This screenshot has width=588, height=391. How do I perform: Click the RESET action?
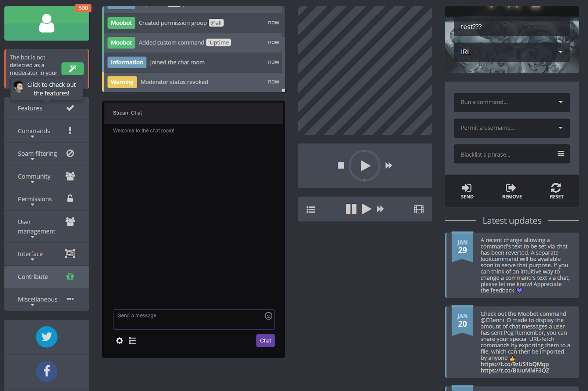point(556,191)
